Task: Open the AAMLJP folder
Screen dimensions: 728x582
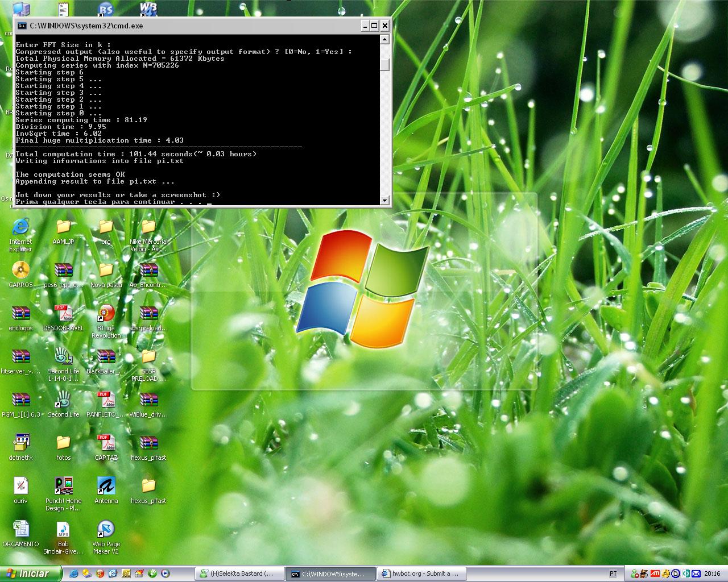Action: 63,227
